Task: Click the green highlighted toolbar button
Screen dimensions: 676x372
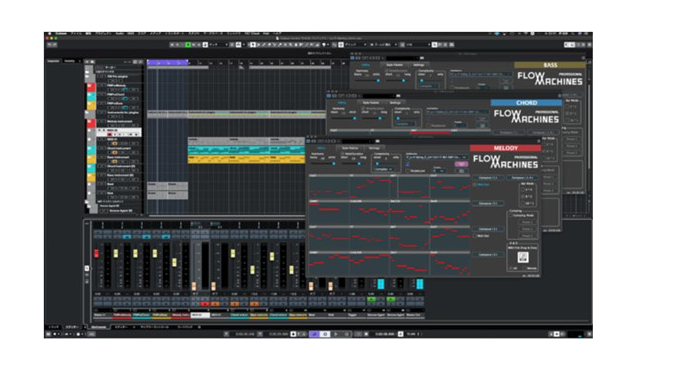Action: [188, 44]
